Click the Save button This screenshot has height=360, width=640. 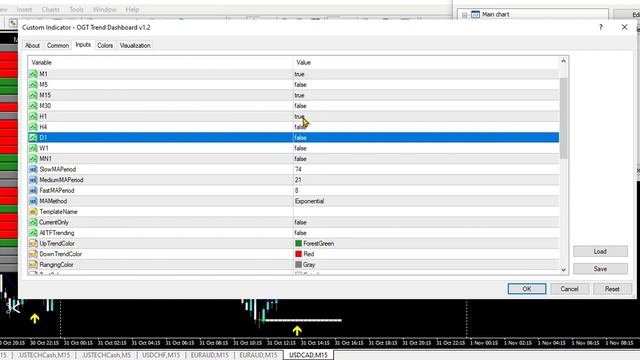click(x=600, y=269)
